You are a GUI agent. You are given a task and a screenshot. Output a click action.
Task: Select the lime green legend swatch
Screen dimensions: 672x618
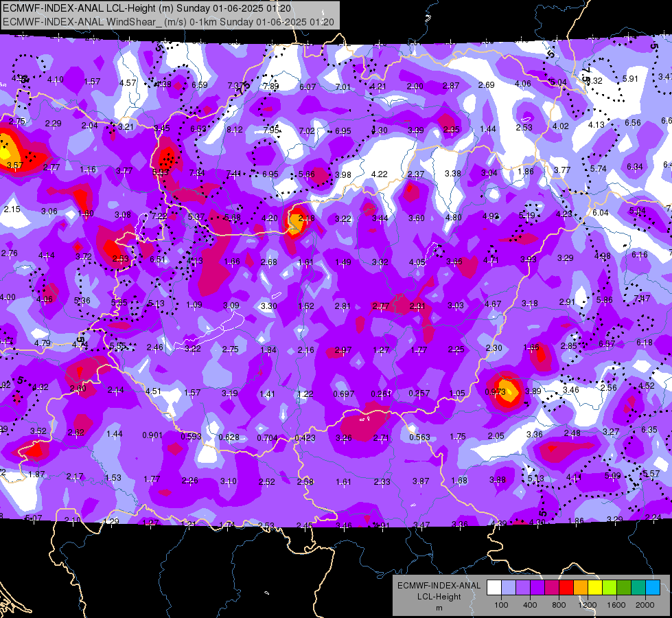pyautogui.click(x=610, y=587)
